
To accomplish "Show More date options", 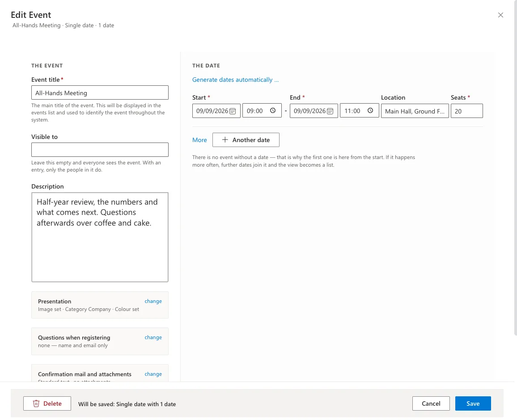I will coord(199,140).
